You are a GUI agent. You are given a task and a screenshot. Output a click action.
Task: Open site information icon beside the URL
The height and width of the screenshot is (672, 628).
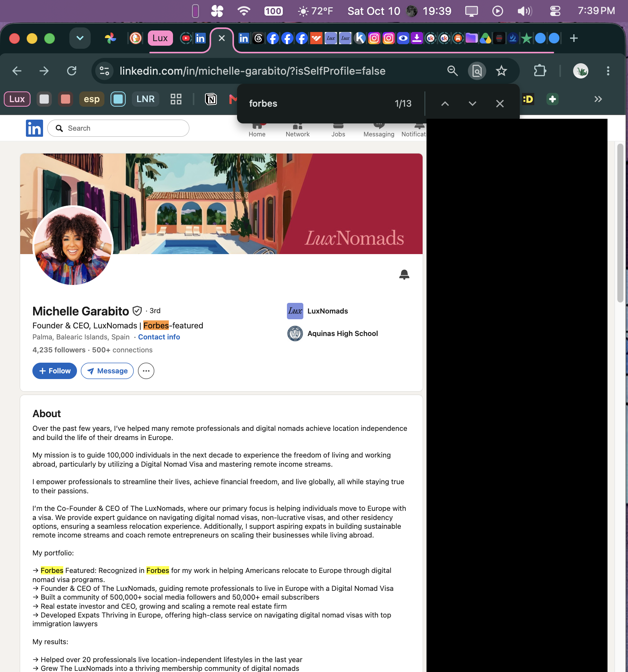(x=104, y=71)
